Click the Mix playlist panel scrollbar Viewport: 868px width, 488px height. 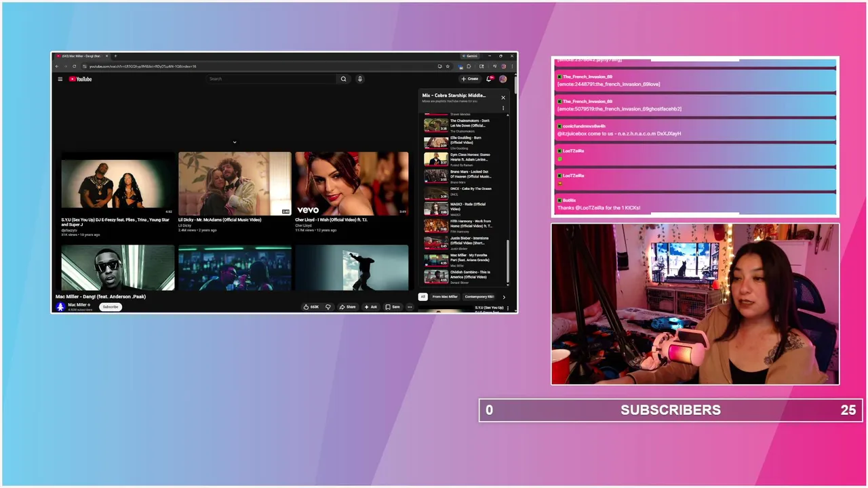508,260
